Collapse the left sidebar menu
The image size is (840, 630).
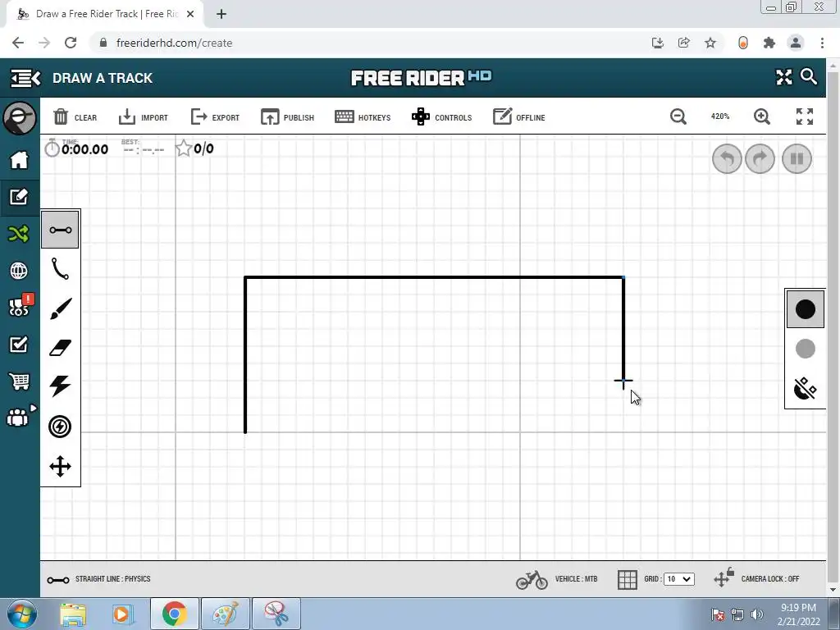tap(25, 78)
